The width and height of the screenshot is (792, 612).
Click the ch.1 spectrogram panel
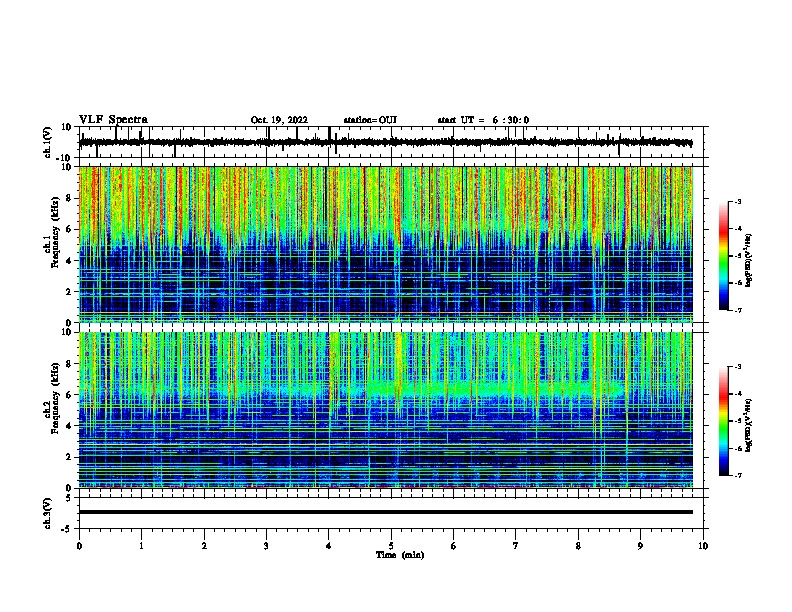click(x=386, y=244)
